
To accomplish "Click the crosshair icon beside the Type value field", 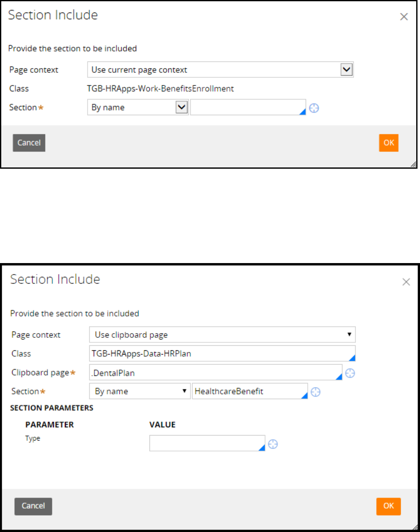I will 273,444.
